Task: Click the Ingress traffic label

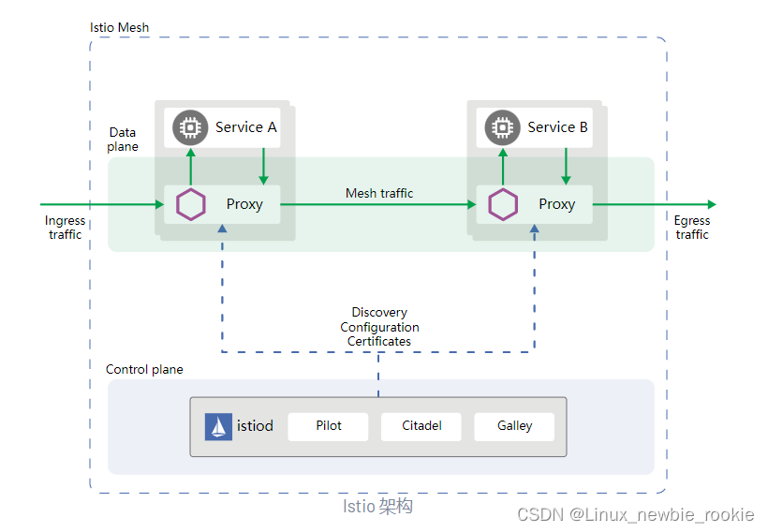Action: pyautogui.click(x=66, y=228)
